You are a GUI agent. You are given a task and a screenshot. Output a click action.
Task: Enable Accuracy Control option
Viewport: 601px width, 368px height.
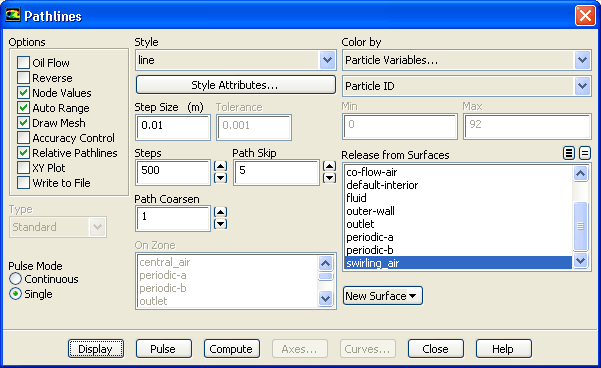point(23,138)
